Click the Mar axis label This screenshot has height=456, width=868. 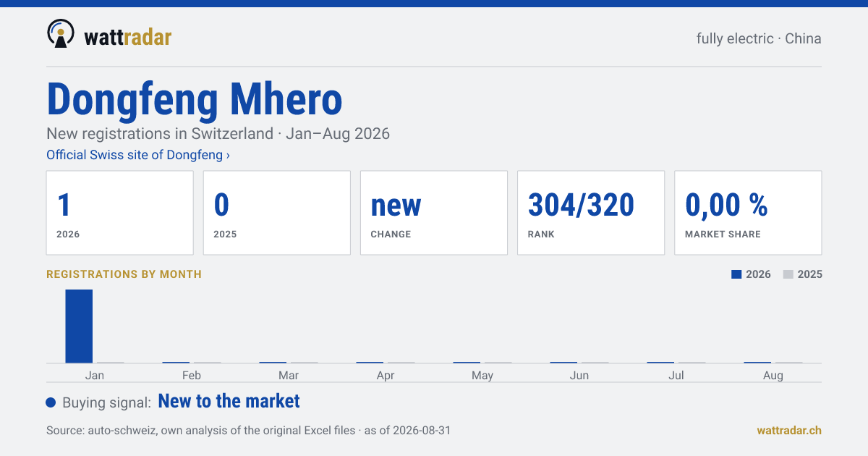pyautogui.click(x=289, y=375)
